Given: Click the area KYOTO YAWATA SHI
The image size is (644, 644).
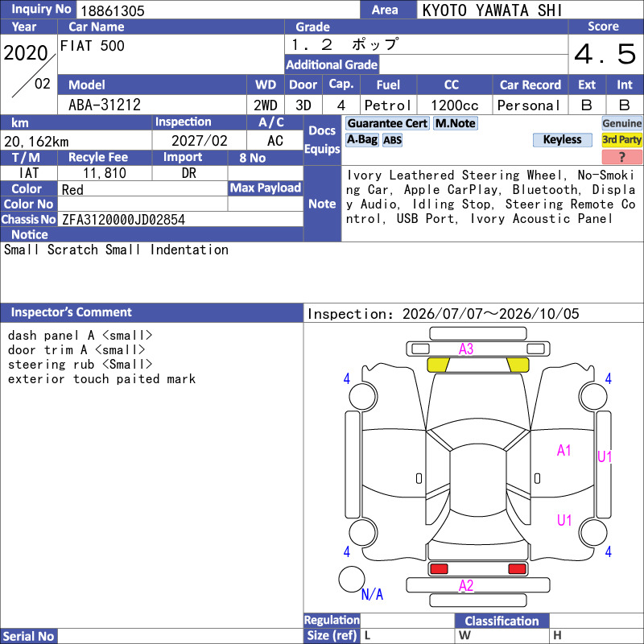Looking at the screenshot, I should (492, 10).
